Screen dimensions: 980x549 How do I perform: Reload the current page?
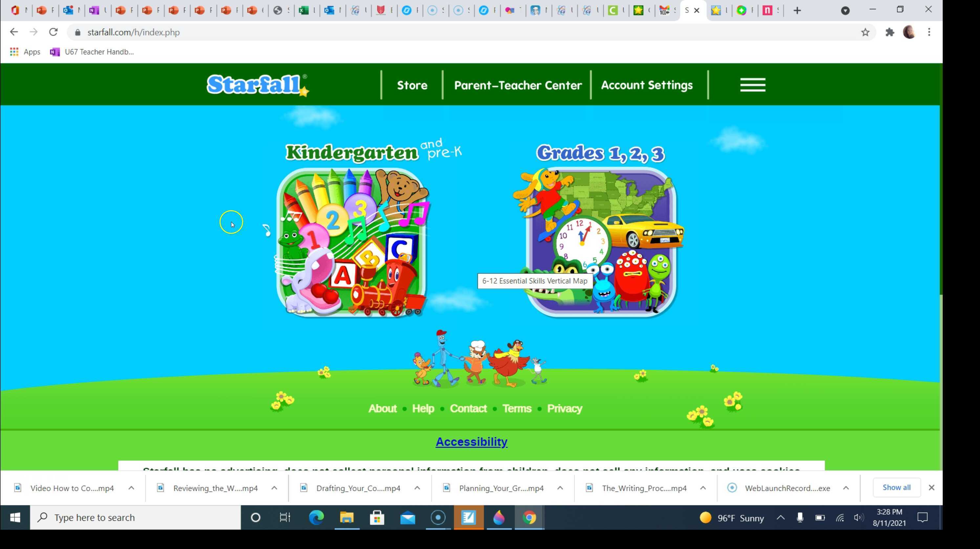(x=53, y=32)
